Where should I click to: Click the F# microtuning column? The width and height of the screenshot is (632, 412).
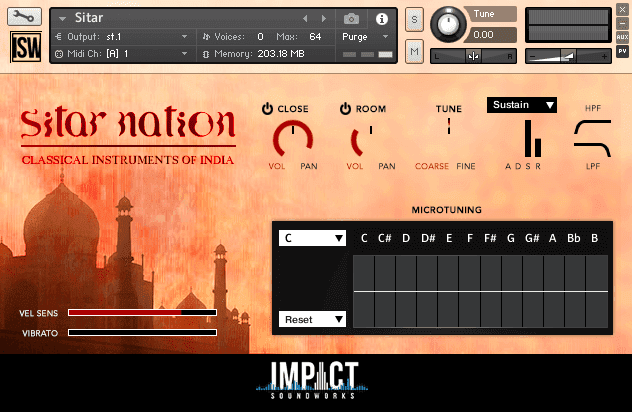(491, 291)
